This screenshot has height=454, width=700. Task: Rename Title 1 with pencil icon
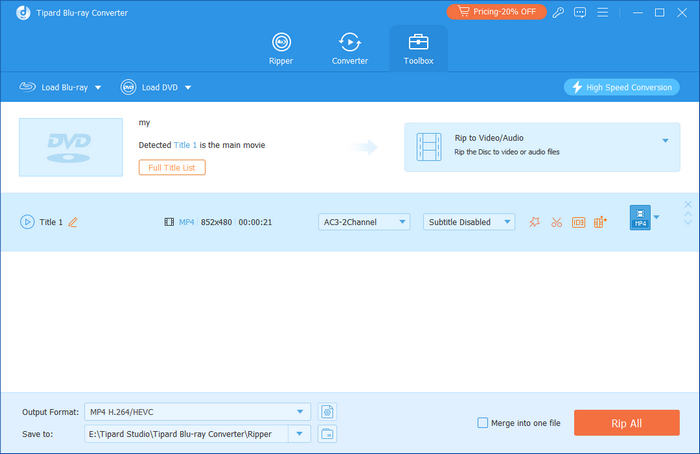pos(73,222)
